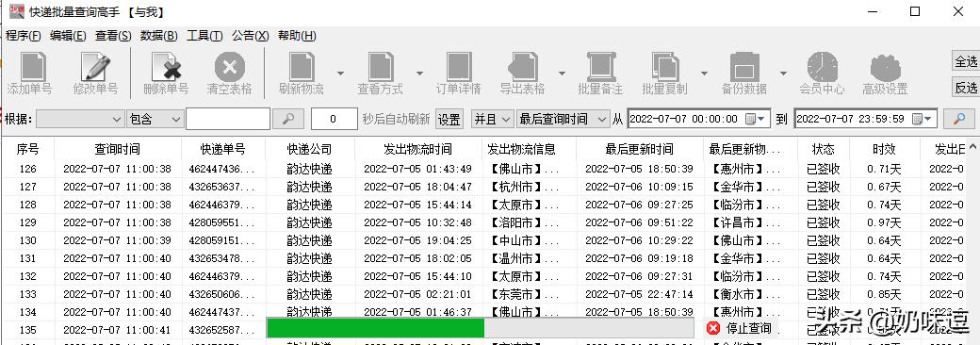This screenshot has width=980, height=345.
Task: Focus the keyword search text field
Action: tap(227, 119)
